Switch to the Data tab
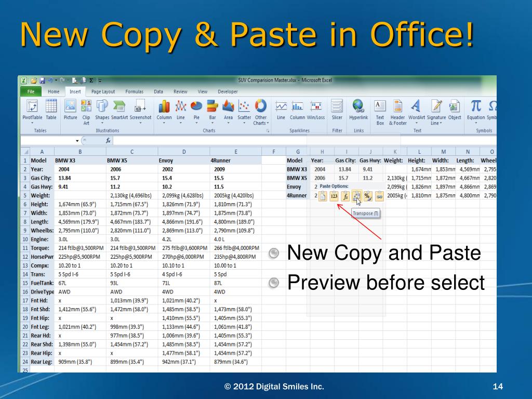This screenshot has height=399, width=532. pos(158,91)
